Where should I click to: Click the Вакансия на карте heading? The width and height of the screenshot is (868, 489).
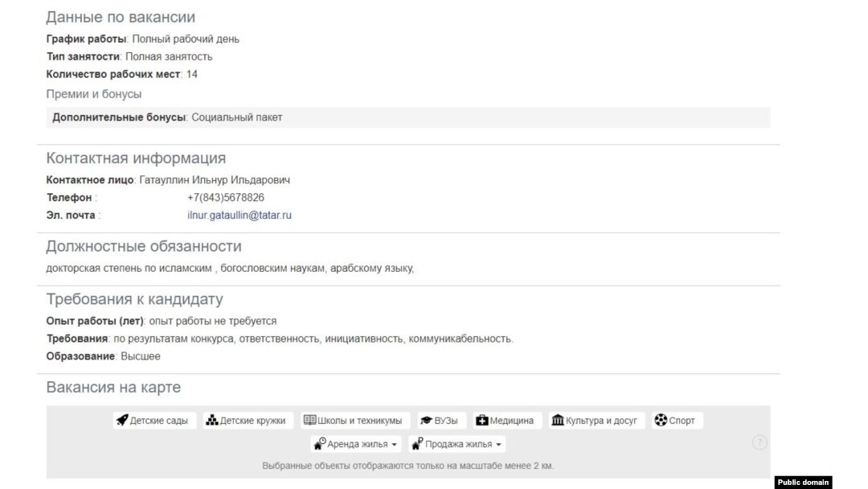[113, 387]
